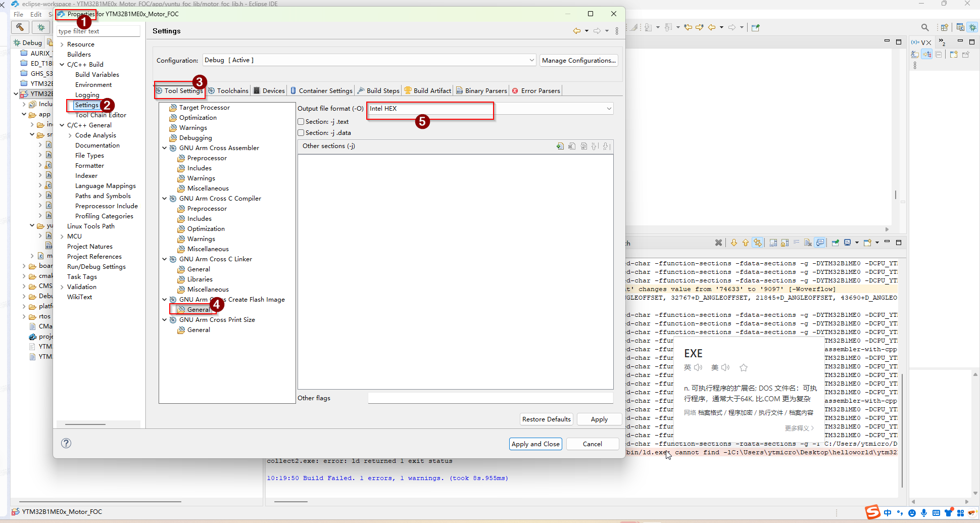Click the next error down-arrow in console toolbar

tap(734, 243)
